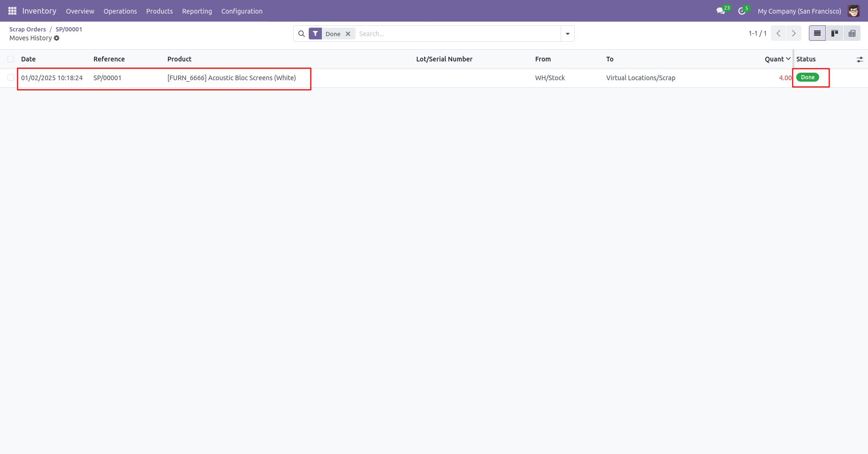The height and width of the screenshot is (454, 868).
Task: Open the Configuration menu
Action: 242,11
